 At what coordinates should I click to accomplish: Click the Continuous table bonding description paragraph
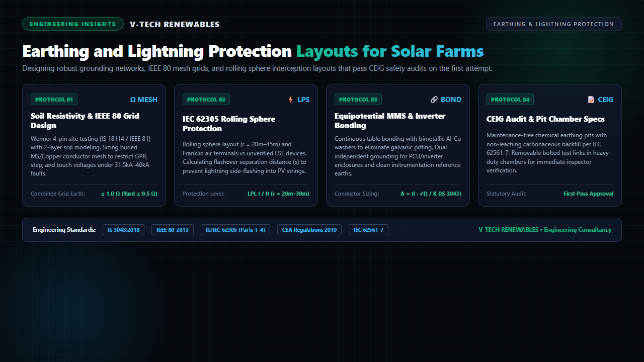click(x=397, y=156)
